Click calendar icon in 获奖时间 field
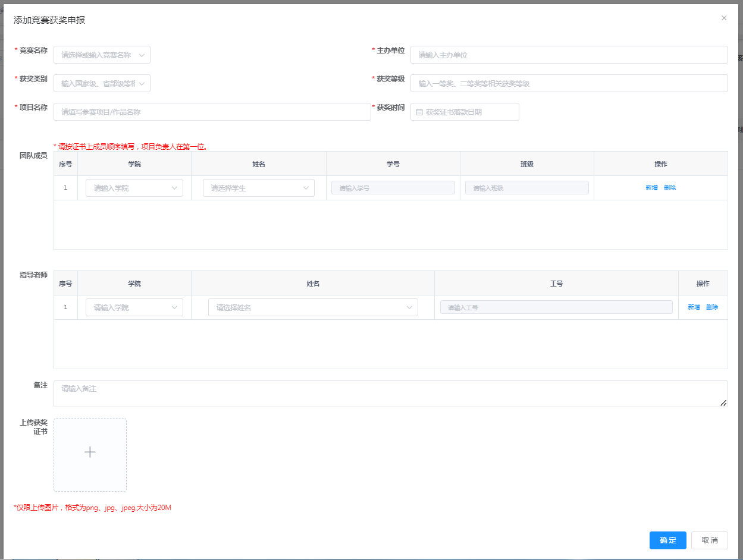 click(419, 112)
